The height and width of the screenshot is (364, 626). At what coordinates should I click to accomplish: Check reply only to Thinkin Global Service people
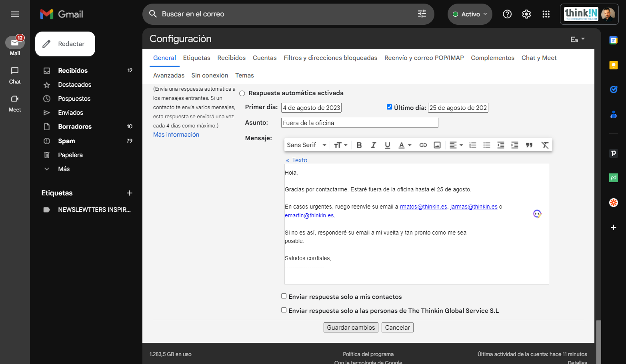(x=284, y=310)
